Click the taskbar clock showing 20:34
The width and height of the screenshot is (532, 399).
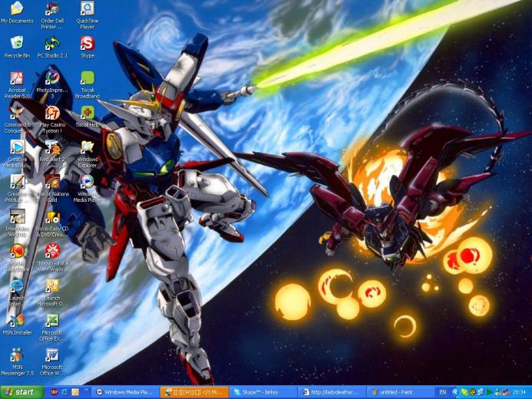coord(519,392)
